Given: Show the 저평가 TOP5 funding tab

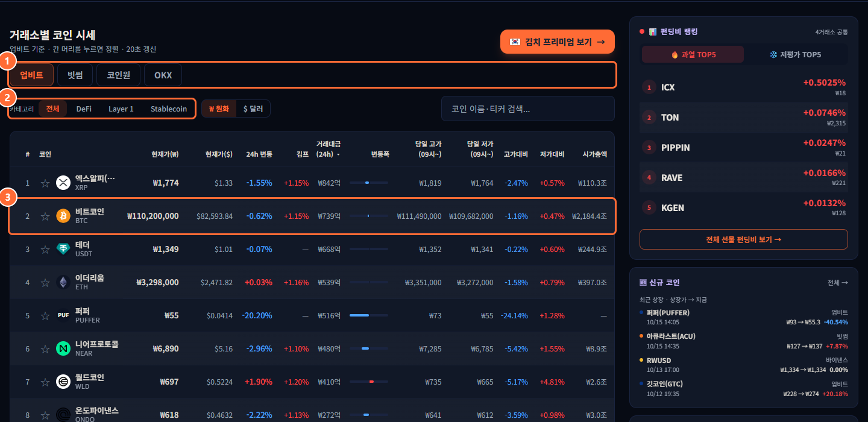Looking at the screenshot, I should point(796,54).
